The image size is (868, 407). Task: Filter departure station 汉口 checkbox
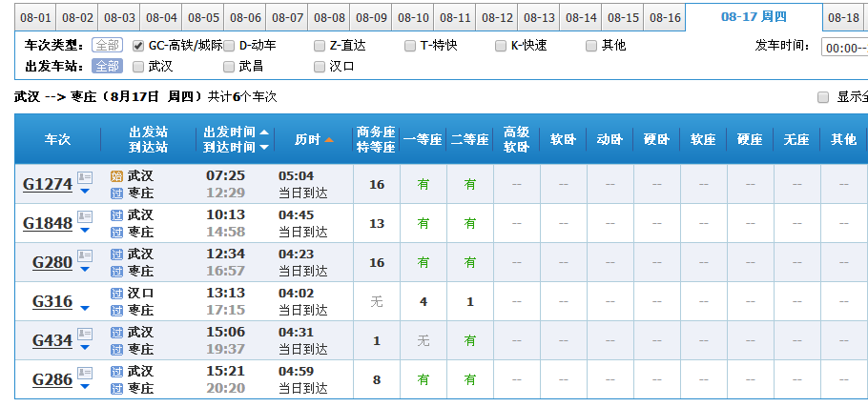[x=320, y=67]
